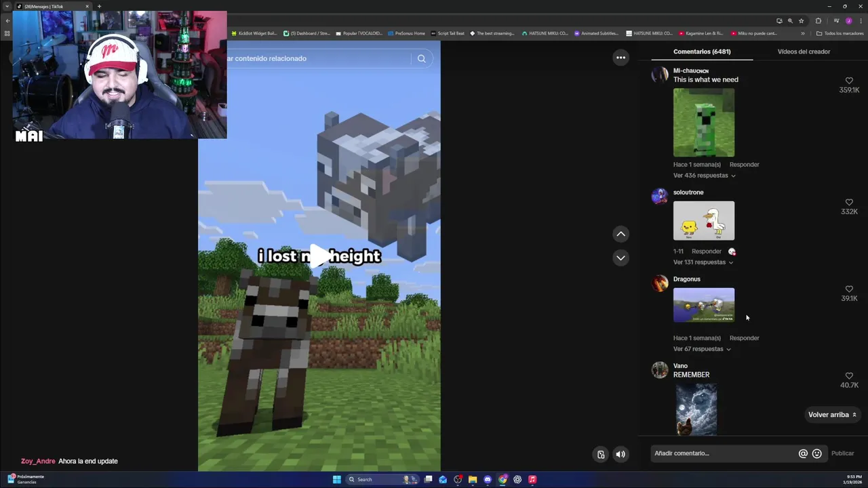The image size is (868, 488).
Task: Open ChatGPT from the taskbar
Action: click(517, 479)
